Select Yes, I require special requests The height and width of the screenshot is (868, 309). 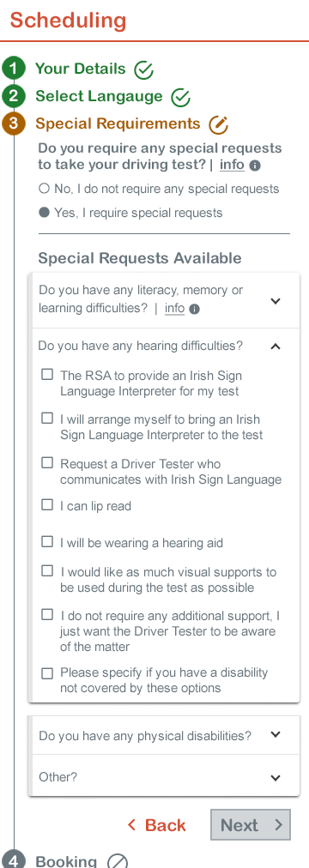[45, 213]
